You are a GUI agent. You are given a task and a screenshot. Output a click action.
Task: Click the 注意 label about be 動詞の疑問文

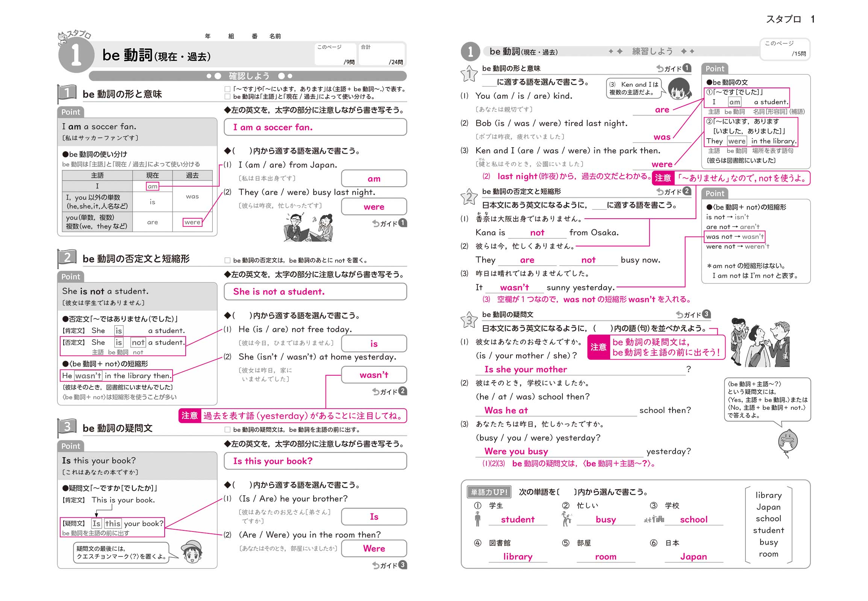(598, 347)
